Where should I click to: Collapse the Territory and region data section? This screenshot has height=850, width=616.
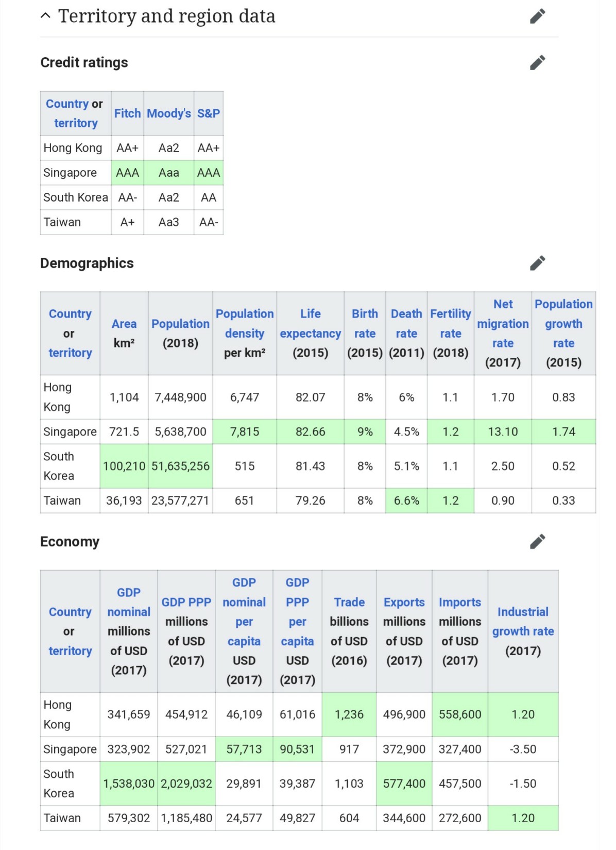coord(45,16)
